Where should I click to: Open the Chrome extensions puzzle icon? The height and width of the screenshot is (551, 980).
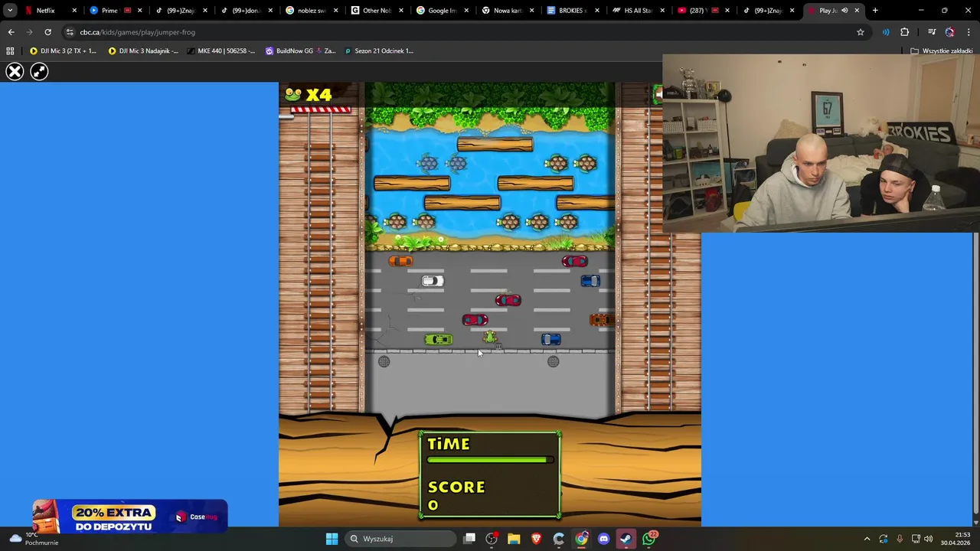[x=905, y=32]
